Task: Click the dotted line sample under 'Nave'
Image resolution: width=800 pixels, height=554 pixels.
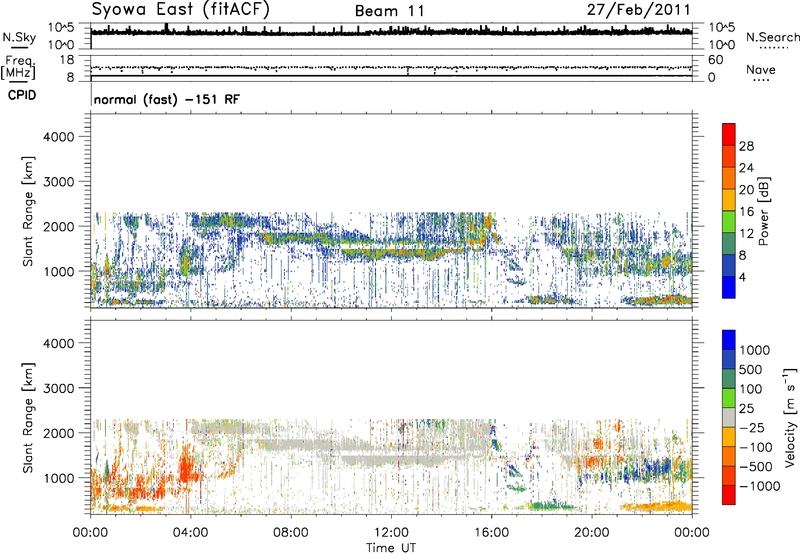Action: (x=761, y=80)
